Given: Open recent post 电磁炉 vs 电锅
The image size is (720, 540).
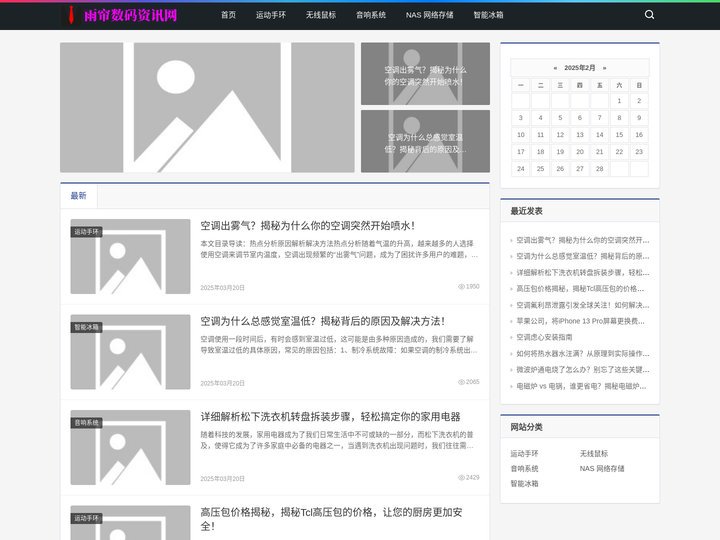Looking at the screenshot, I should click(581, 386).
